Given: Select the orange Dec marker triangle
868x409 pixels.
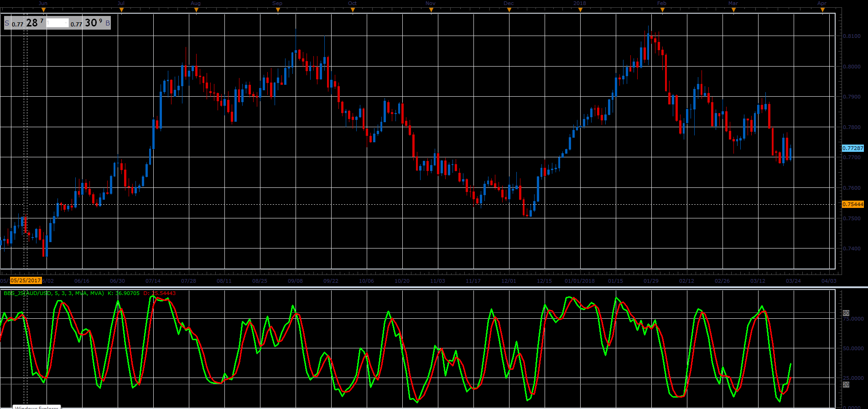Looking at the screenshot, I should [509, 10].
